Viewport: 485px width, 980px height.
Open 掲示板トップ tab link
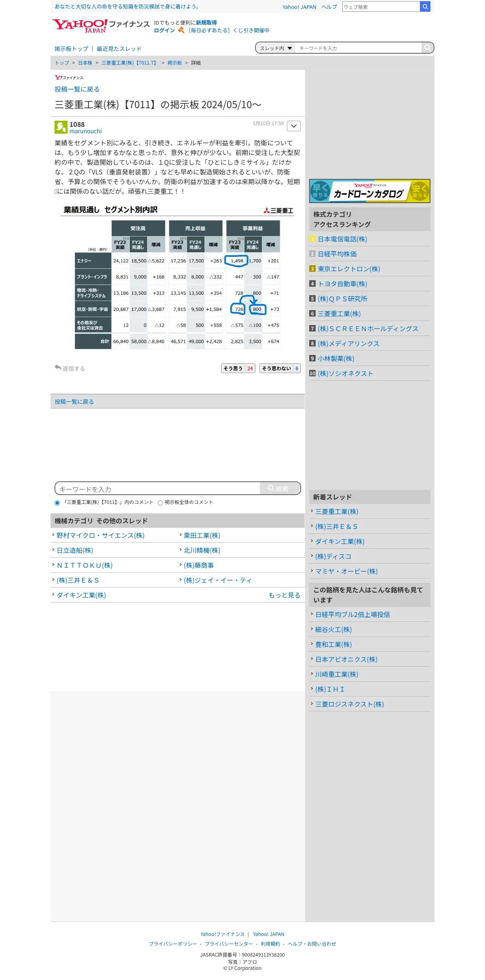71,49
